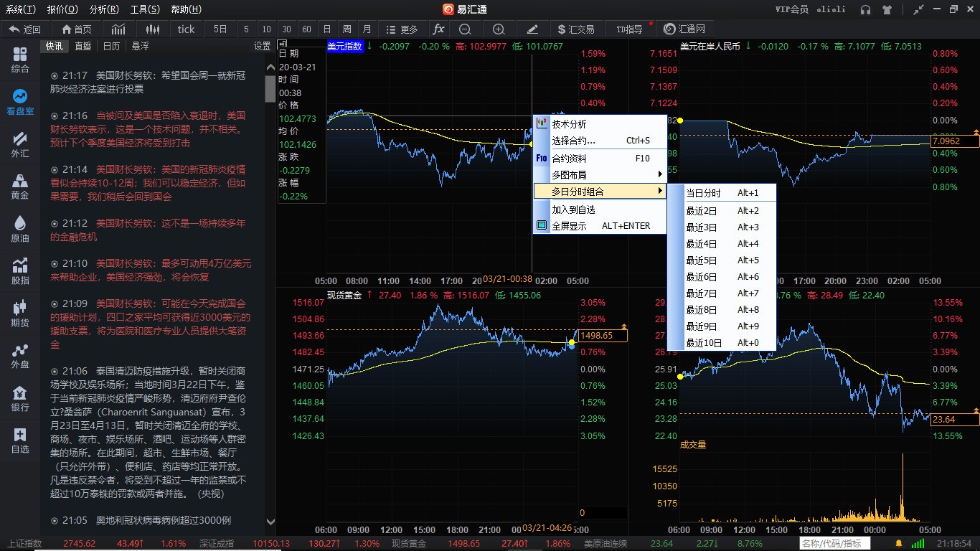Switch to the candlestick chart icon
980x551 pixels.
click(152, 29)
